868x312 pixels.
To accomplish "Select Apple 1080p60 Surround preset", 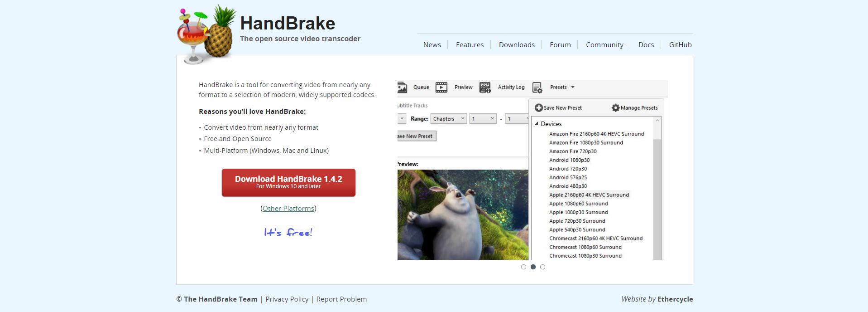I will tap(578, 204).
